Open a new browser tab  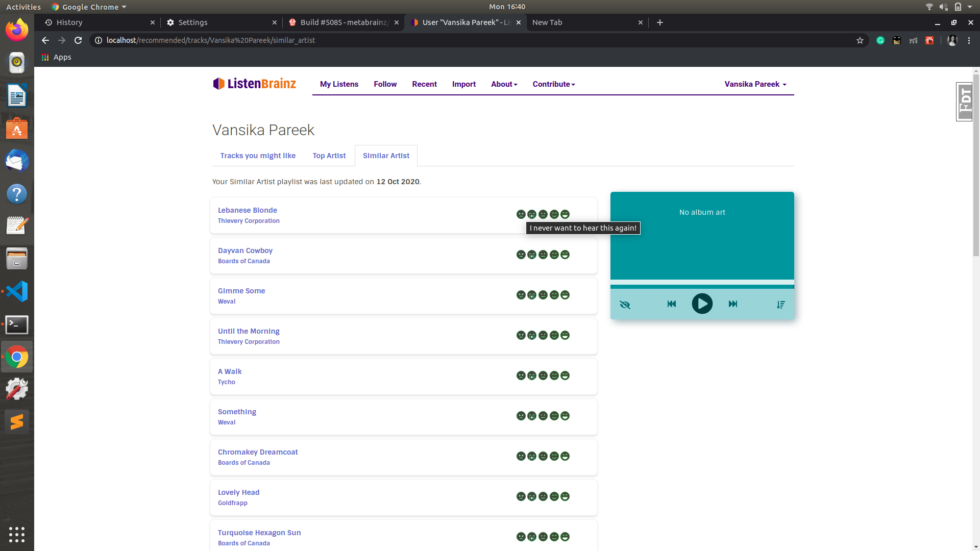[x=659, y=22]
